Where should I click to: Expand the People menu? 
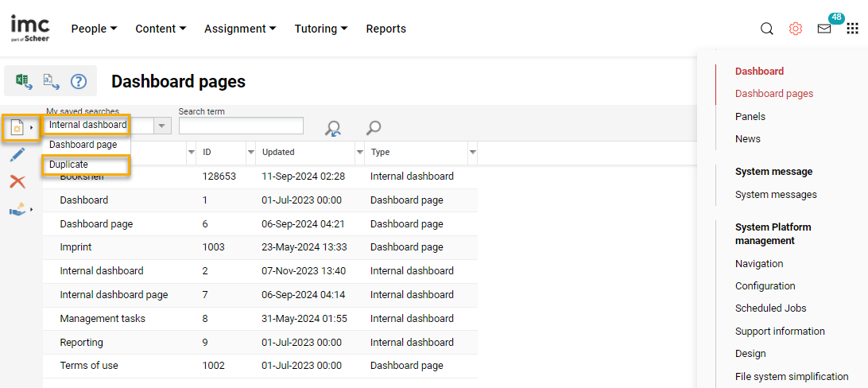(x=94, y=29)
